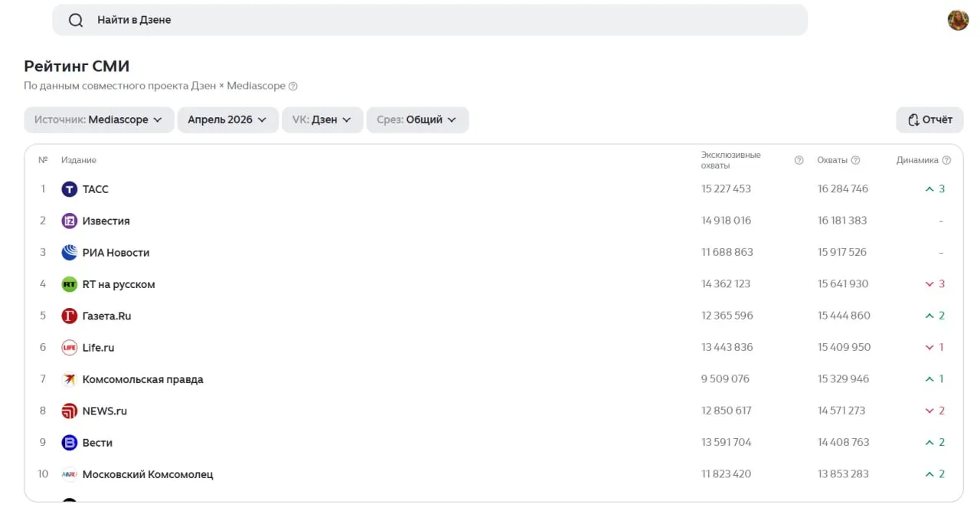Click the Комсомольская правда logo icon
The height and width of the screenshot is (511, 980).
[x=70, y=379]
